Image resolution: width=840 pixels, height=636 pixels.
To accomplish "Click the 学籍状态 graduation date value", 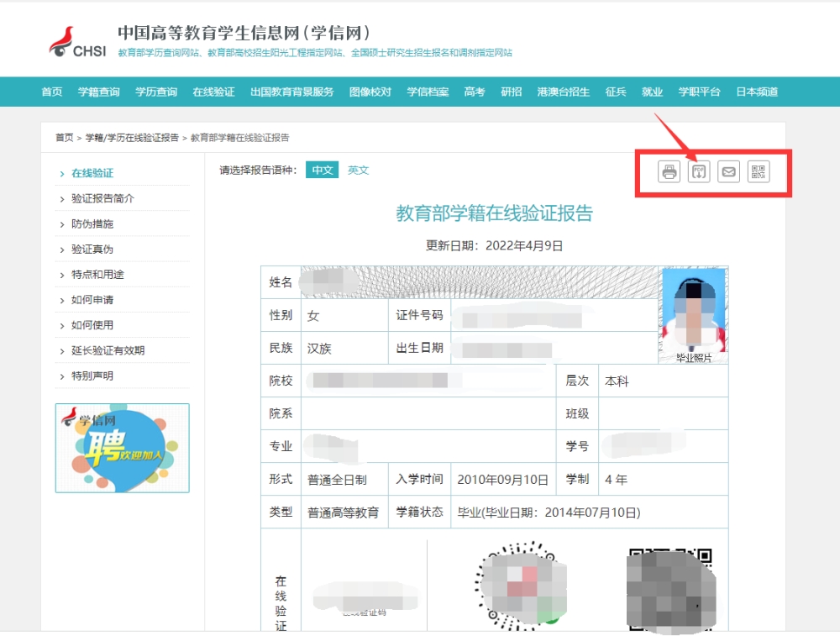I will (549, 512).
